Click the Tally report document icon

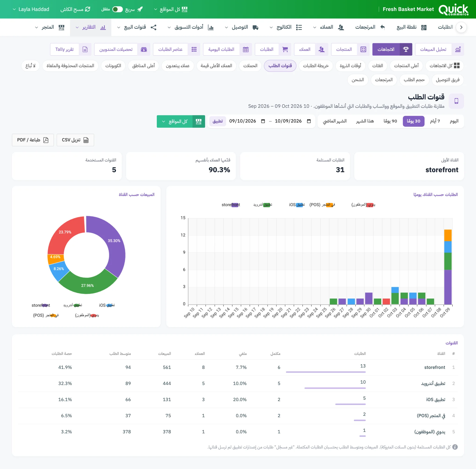tap(85, 49)
